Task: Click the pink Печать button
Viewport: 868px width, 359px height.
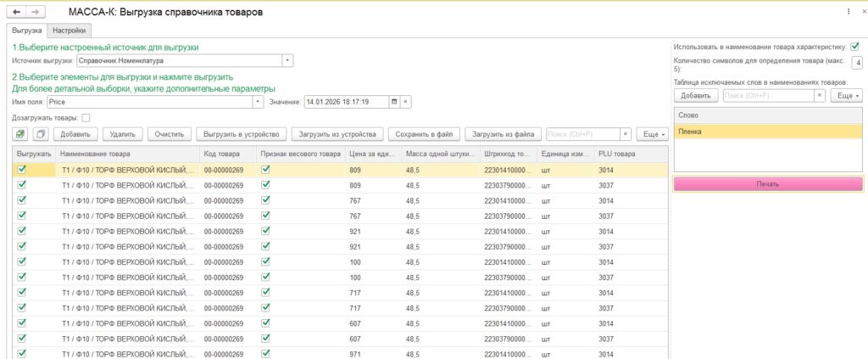Action: [x=768, y=184]
